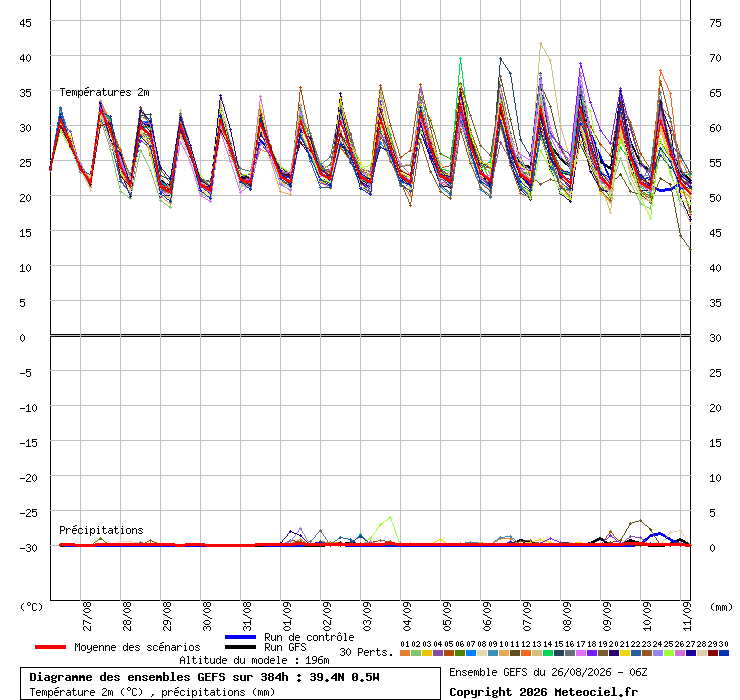Click the (°C) unit label on the left axis
The width and height of the screenshot is (740, 700).
[x=32, y=607]
